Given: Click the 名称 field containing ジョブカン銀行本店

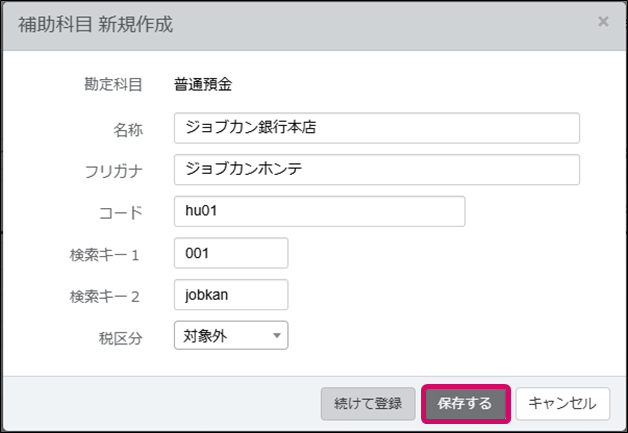Looking at the screenshot, I should tap(376, 128).
